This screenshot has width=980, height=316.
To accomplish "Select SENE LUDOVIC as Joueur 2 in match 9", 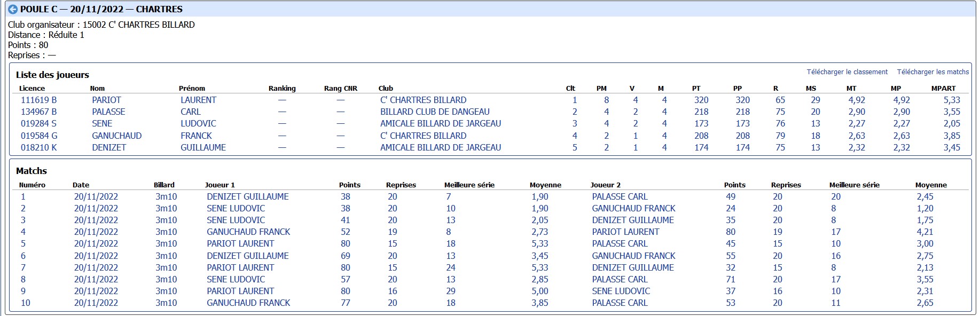I will [621, 291].
